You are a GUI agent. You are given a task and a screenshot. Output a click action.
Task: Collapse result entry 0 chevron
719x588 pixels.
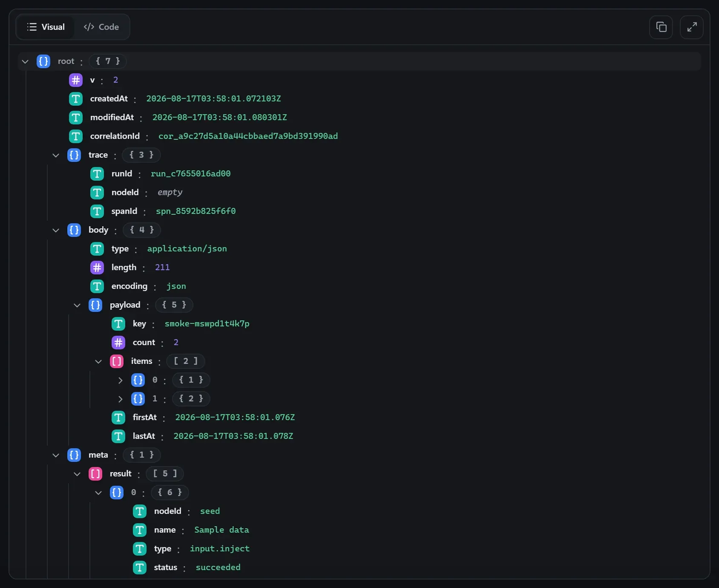[98, 493]
